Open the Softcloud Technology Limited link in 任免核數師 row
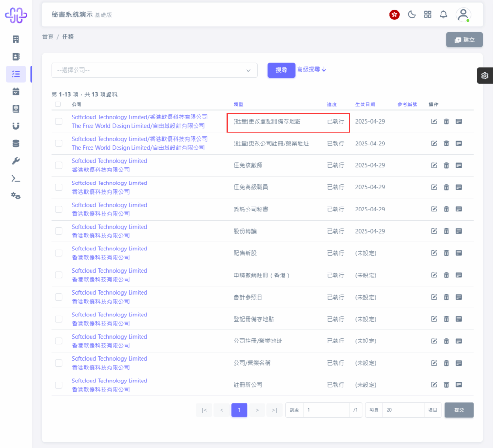493x448 pixels. [109, 161]
